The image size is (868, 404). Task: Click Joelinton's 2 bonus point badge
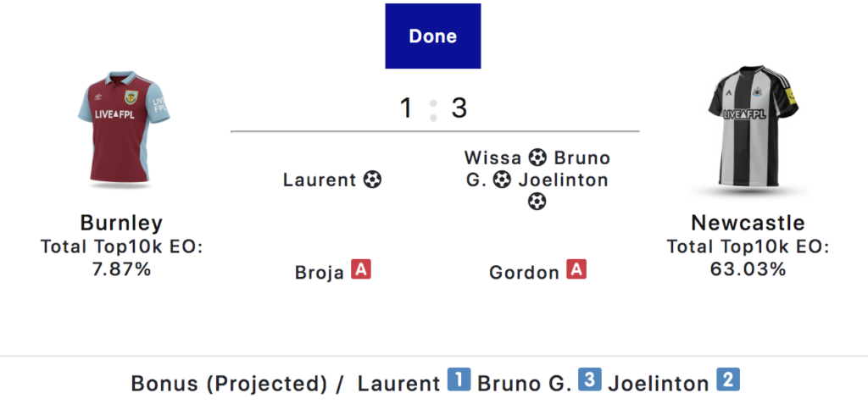coord(727,381)
